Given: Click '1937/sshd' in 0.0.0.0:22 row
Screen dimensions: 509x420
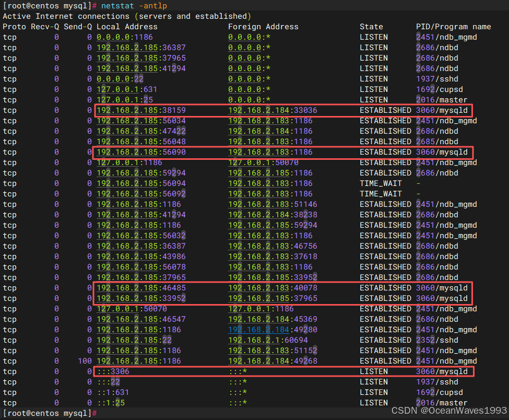Looking at the screenshot, I should [437, 79].
